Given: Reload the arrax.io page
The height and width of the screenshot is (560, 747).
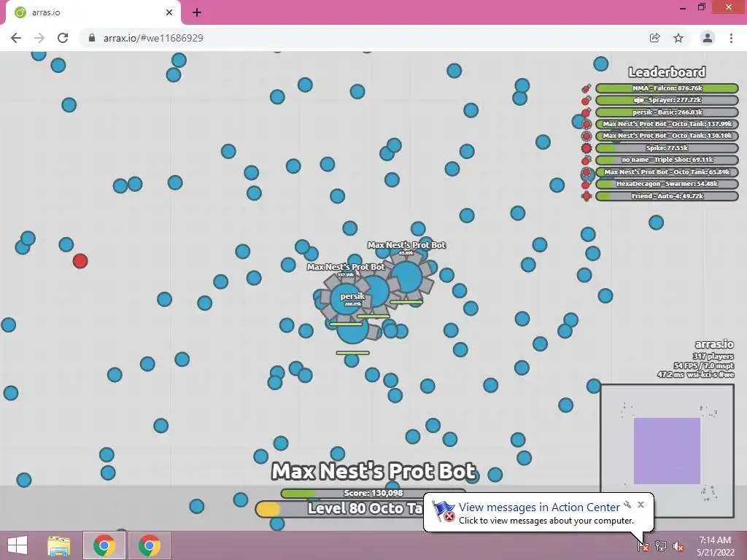Looking at the screenshot, I should [x=63, y=38].
